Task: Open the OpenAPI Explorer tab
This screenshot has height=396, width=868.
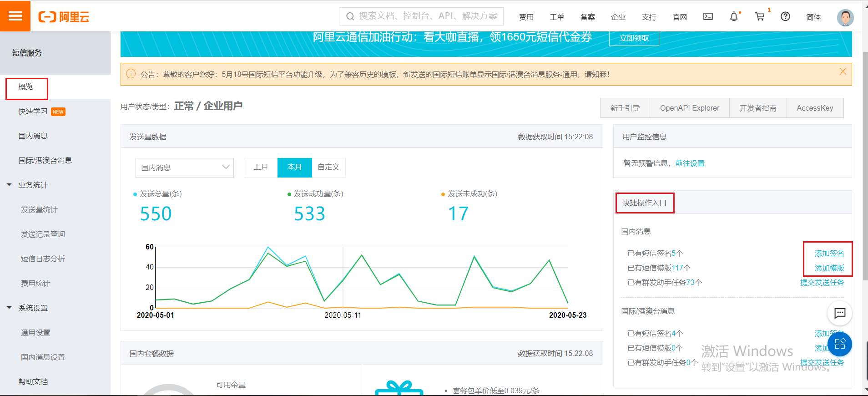Action: [x=689, y=108]
